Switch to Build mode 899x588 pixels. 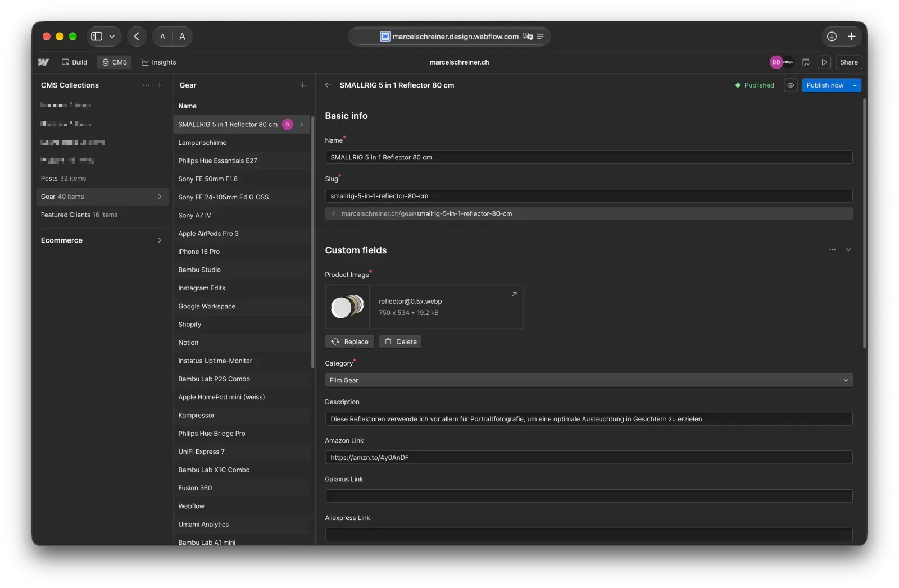click(x=75, y=62)
